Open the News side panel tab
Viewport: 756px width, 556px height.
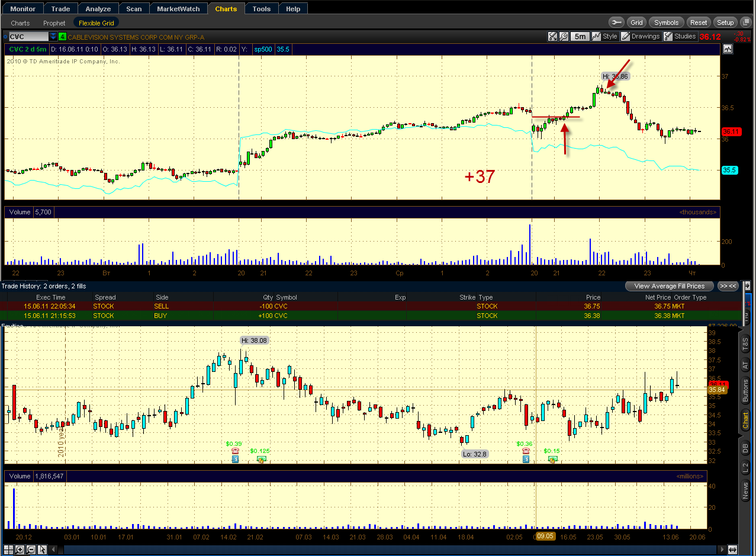[x=745, y=491]
